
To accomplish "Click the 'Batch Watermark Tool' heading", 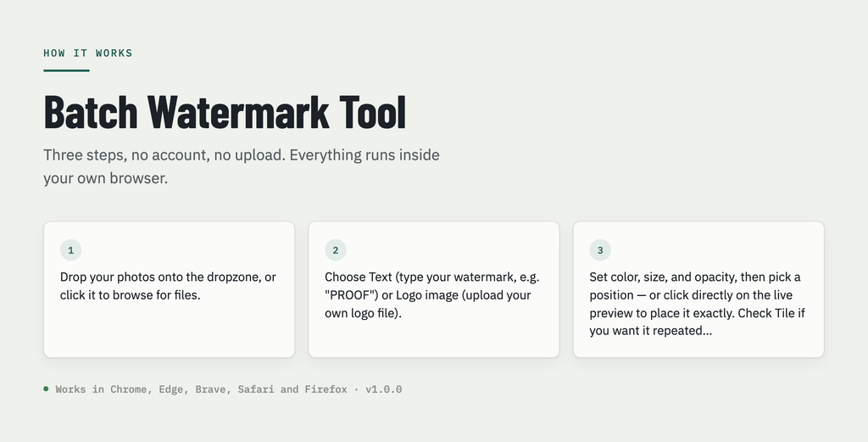I will click(225, 113).
